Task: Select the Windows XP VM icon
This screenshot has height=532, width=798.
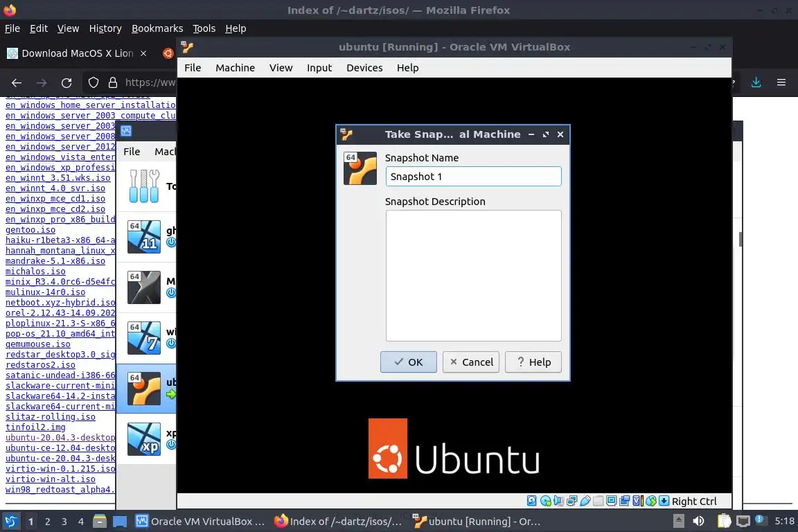Action: point(144,439)
